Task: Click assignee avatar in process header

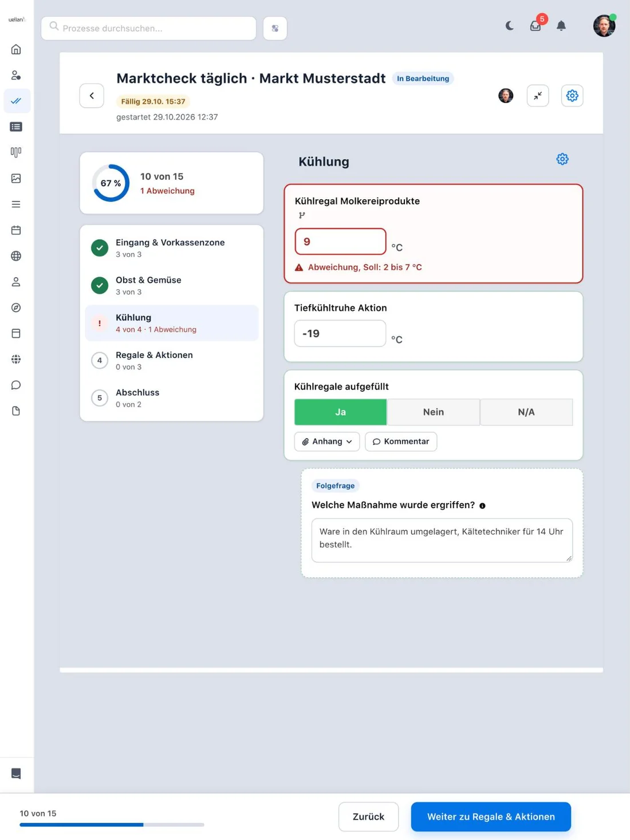Action: [x=506, y=96]
